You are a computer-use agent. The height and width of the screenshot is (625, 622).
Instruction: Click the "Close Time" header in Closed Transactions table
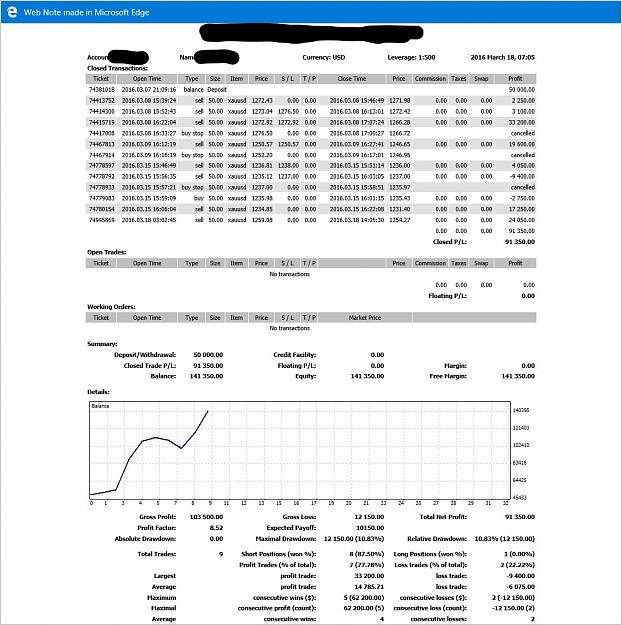352,79
